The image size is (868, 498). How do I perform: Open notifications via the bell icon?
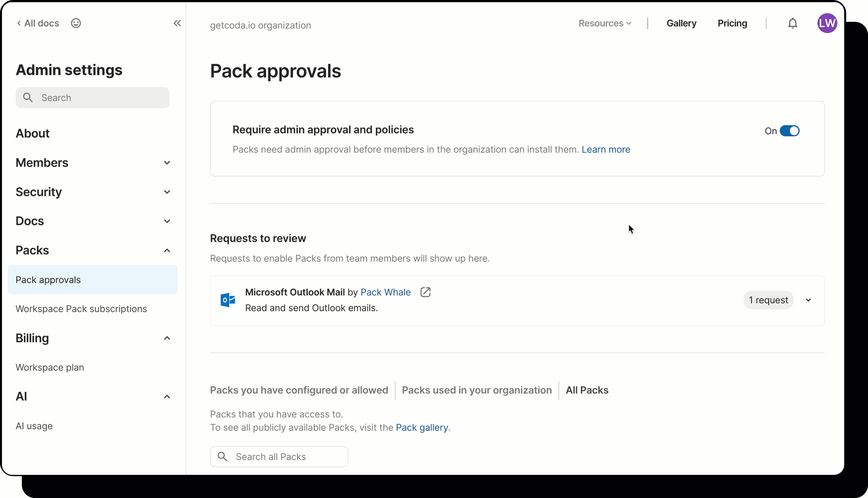792,23
